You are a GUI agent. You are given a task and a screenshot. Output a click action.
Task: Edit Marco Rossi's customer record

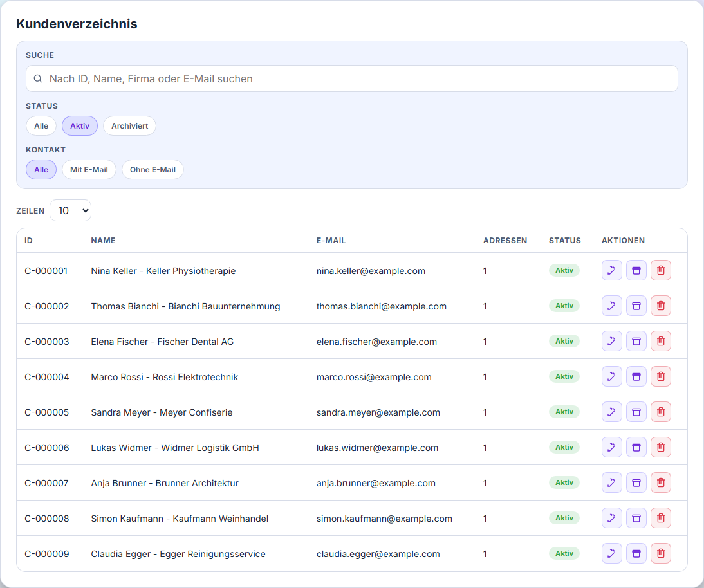(611, 376)
